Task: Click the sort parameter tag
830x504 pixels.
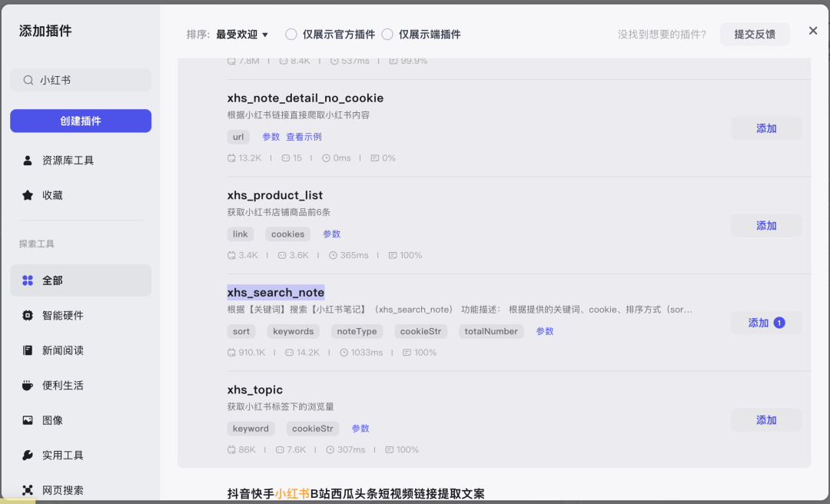Action: (241, 331)
